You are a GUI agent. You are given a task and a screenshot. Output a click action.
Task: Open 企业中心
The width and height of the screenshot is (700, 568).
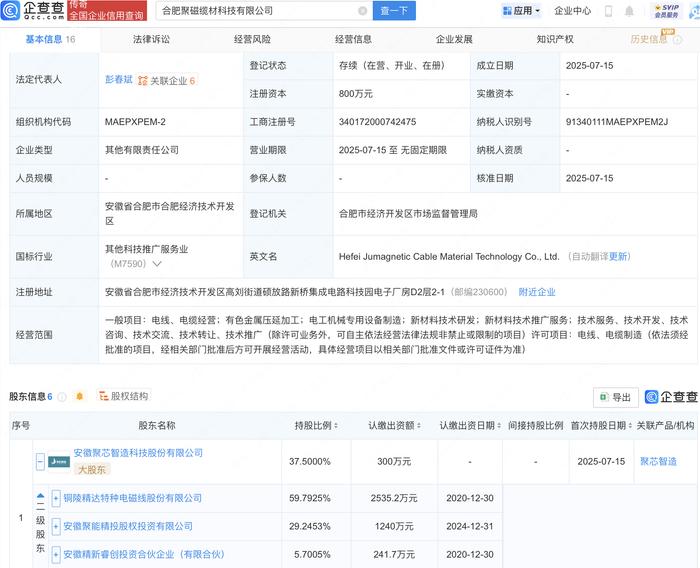(x=572, y=11)
